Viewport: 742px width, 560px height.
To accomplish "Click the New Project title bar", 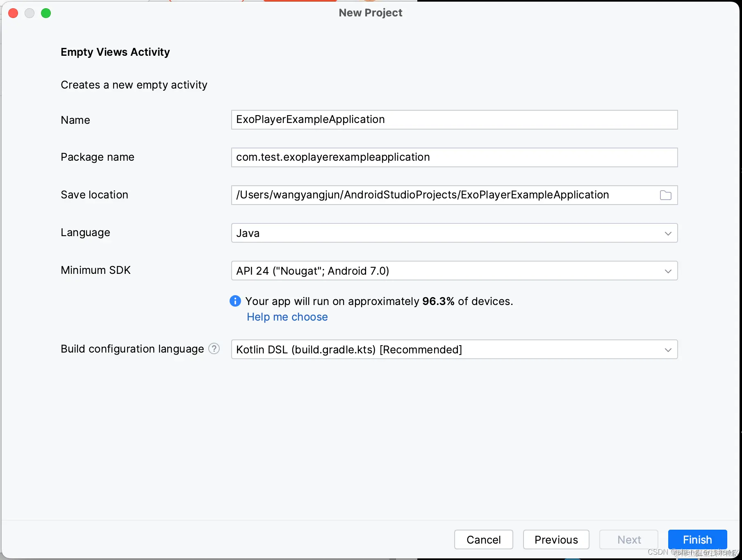I will coord(371,13).
